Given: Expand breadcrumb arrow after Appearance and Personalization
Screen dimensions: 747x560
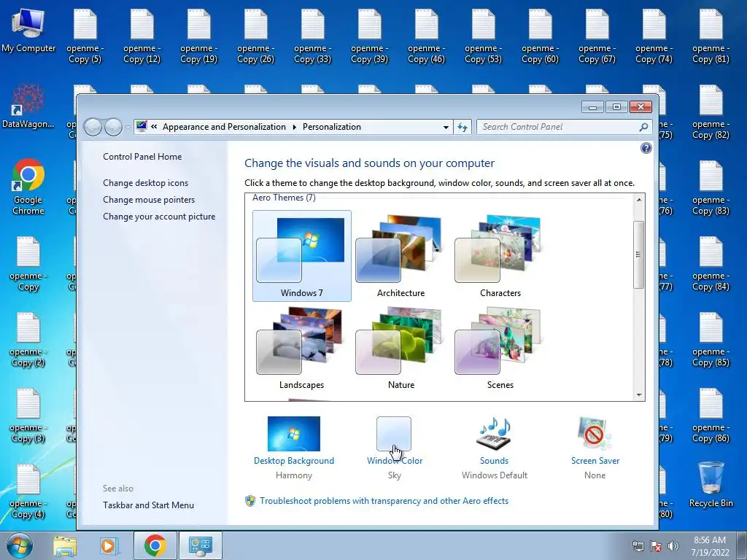Looking at the screenshot, I should (295, 127).
